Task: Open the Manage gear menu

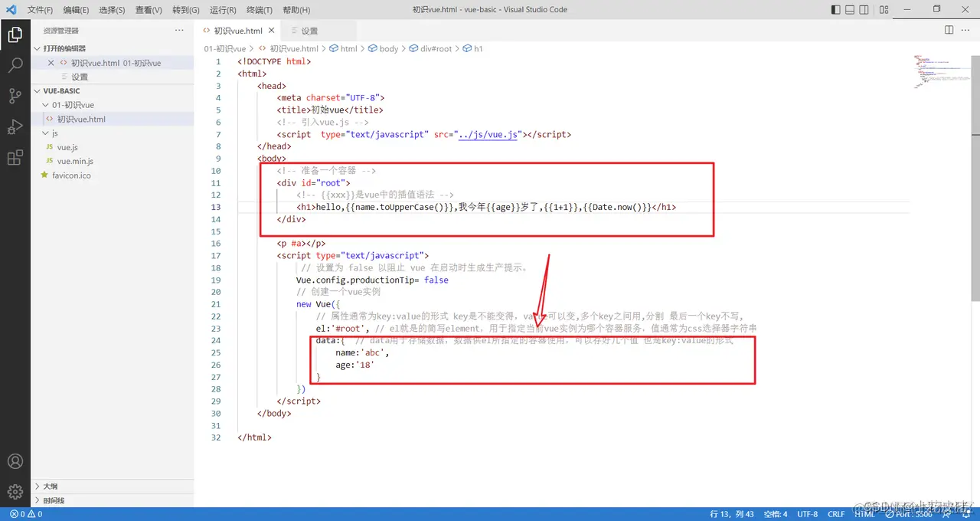Action: pyautogui.click(x=15, y=491)
